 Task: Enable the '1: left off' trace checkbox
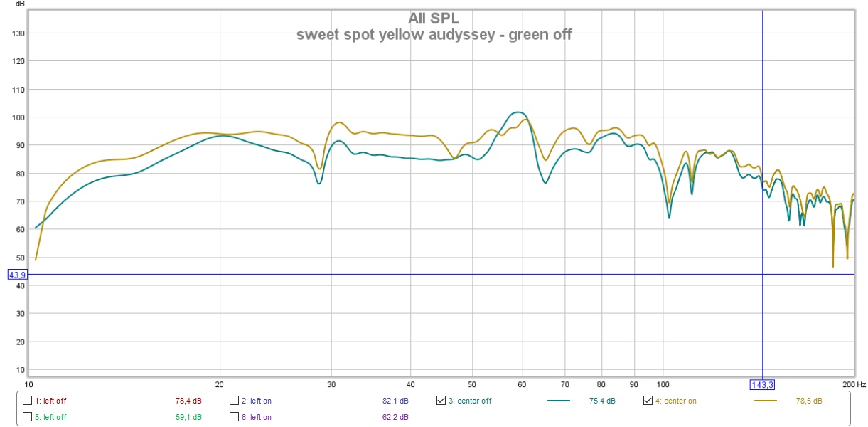click(x=28, y=401)
